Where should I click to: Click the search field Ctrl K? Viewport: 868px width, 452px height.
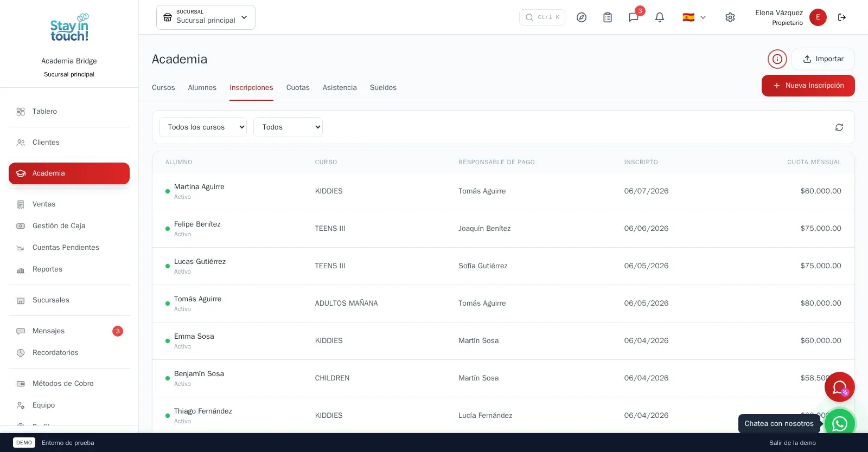point(542,17)
